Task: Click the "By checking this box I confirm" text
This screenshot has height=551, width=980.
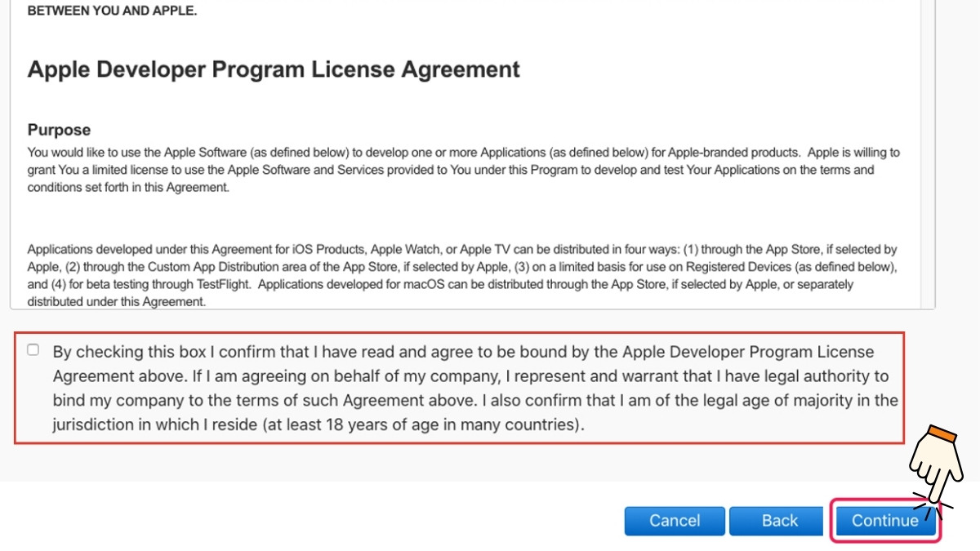Action: pyautogui.click(x=475, y=389)
